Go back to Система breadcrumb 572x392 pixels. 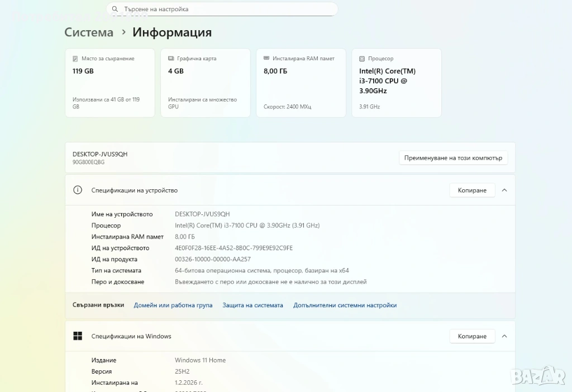pos(89,32)
